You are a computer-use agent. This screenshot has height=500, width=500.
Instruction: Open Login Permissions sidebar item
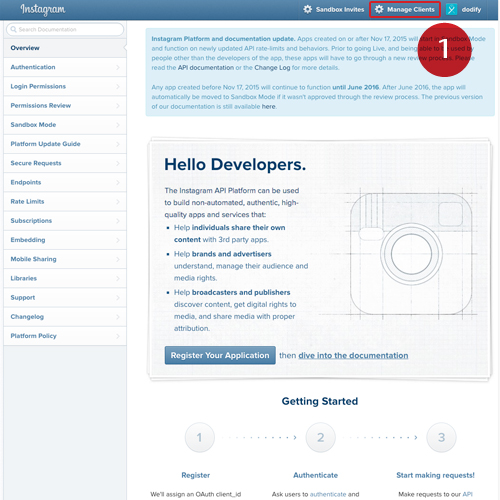[x=65, y=86]
